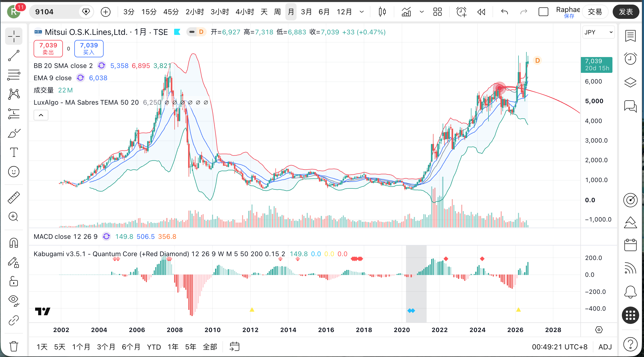Redo the last chart action

point(524,12)
